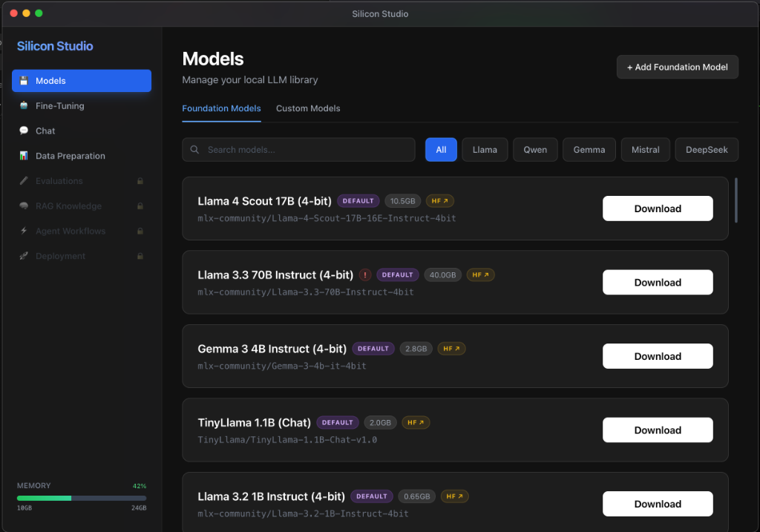Click the Data Preparation chart icon
The width and height of the screenshot is (760, 532).
click(23, 156)
